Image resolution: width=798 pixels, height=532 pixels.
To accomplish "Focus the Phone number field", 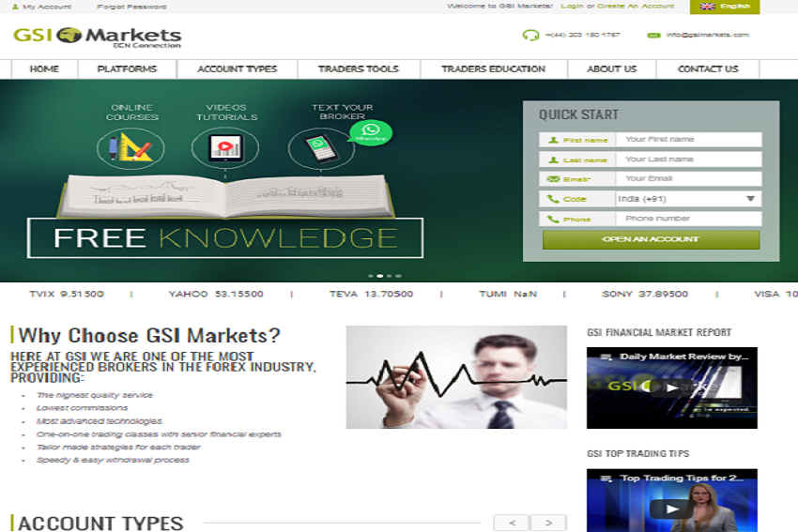I will coord(688,219).
